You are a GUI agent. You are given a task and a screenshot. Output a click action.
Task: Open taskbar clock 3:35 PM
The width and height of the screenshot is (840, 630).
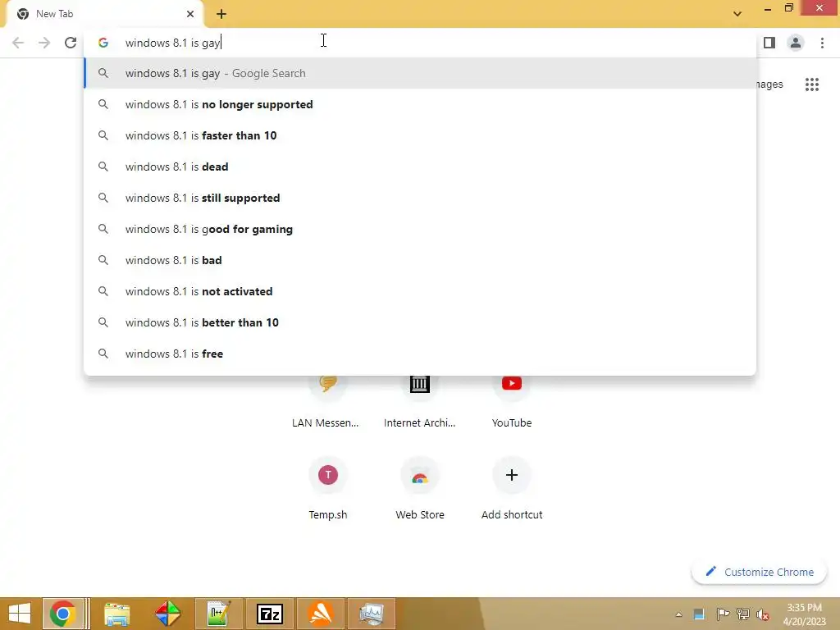coord(804,614)
